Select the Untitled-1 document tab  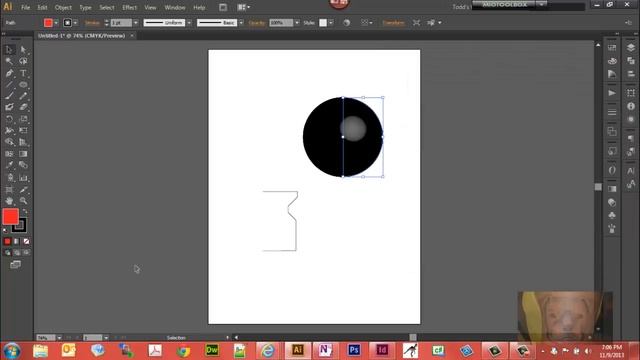click(82, 36)
